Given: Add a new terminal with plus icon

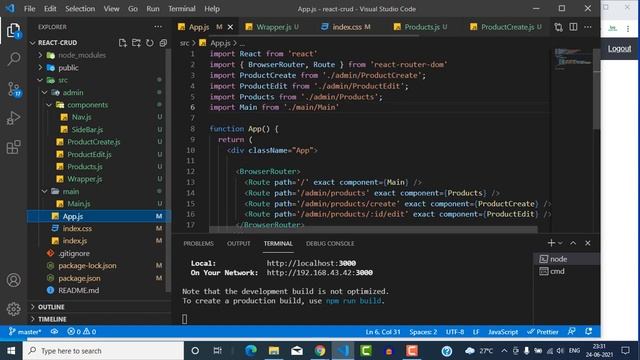Looking at the screenshot, I should tap(551, 243).
